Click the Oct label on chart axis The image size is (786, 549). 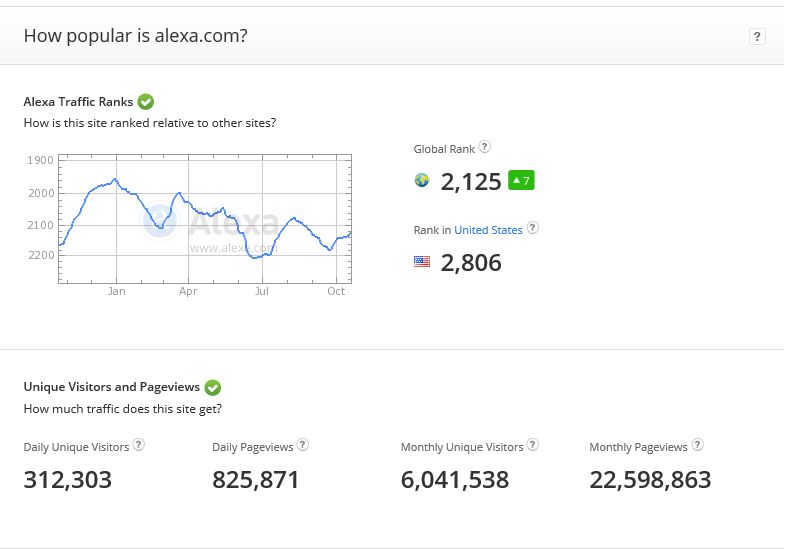[336, 291]
